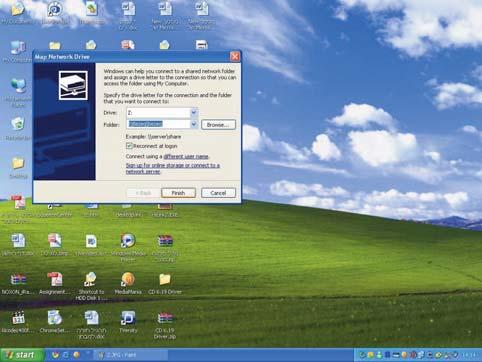Image resolution: width=482 pixels, height=362 pixels.
Task: Toggle the Reconnect at logon checkbox
Action: pos(129,146)
